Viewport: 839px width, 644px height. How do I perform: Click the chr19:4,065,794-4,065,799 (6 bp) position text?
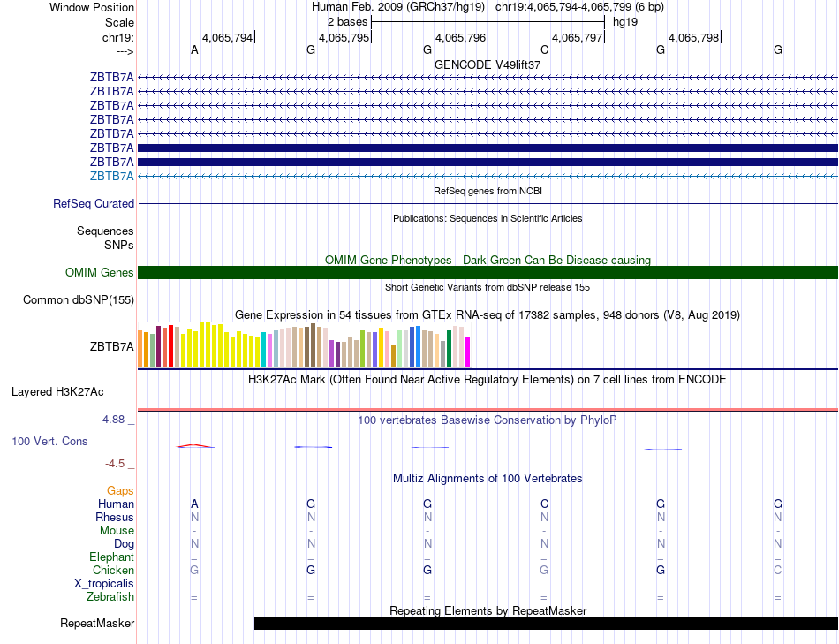click(579, 7)
